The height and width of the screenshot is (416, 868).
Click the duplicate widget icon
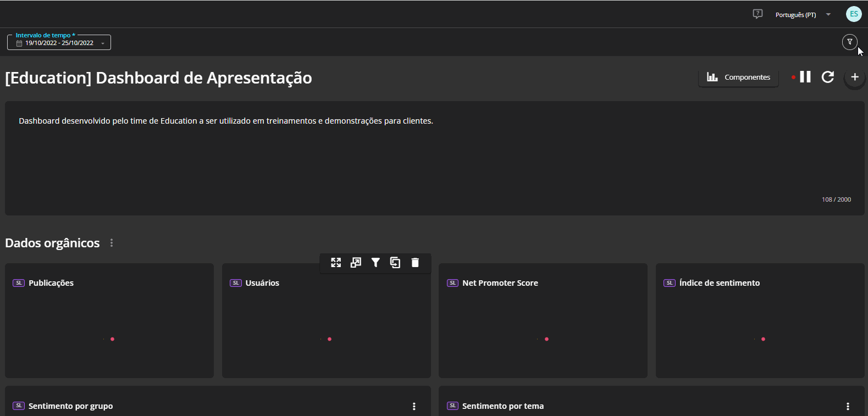395,263
